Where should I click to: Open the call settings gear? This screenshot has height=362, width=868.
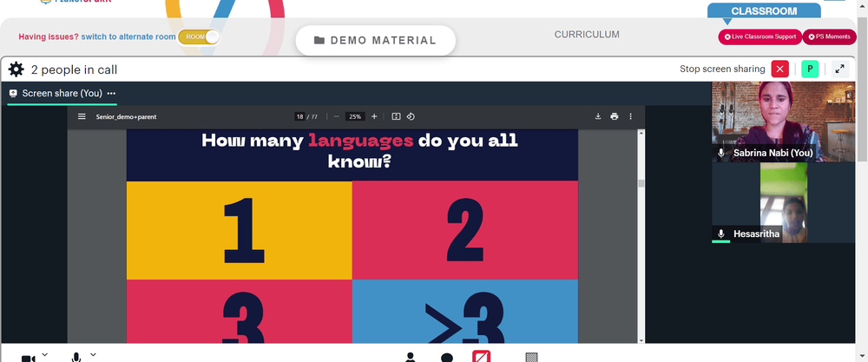(16, 69)
